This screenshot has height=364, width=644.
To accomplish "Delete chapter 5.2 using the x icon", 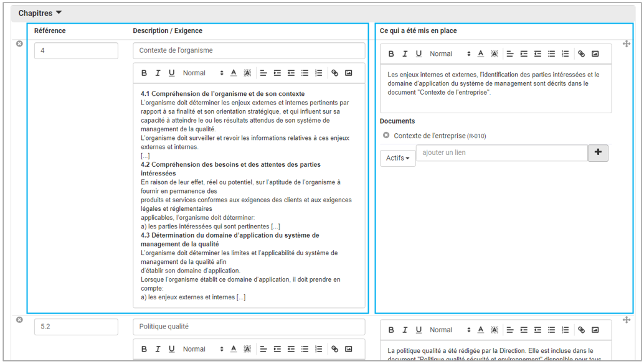I will click(19, 320).
